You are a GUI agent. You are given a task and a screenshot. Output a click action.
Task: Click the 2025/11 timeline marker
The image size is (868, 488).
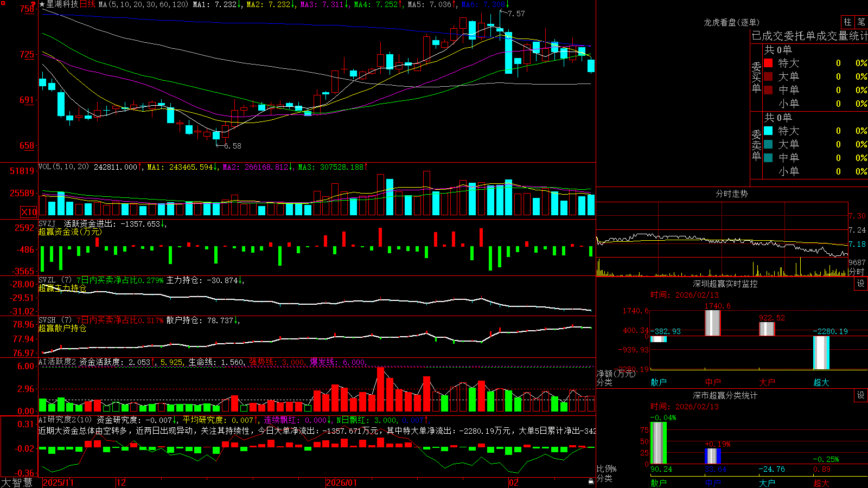point(58,483)
